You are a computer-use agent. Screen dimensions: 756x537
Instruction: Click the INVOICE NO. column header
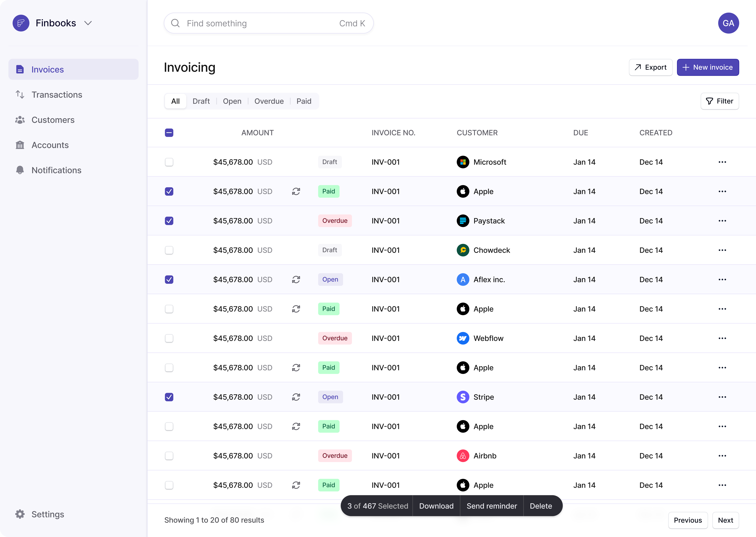pyautogui.click(x=393, y=133)
